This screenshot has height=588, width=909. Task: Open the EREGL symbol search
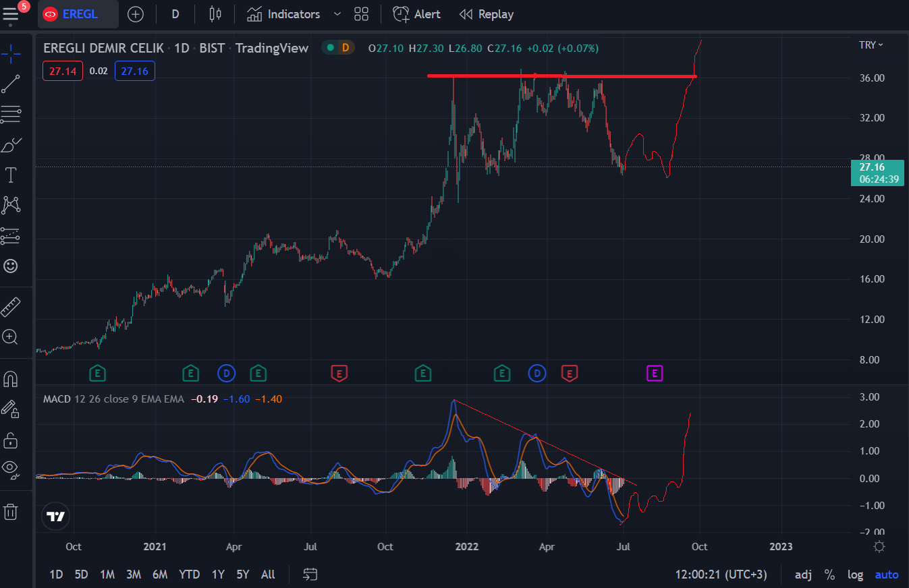[x=78, y=14]
